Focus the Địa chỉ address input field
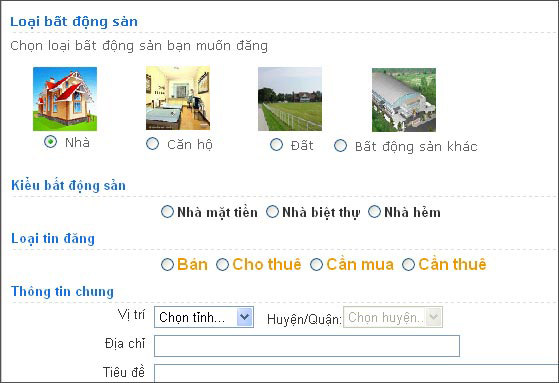Image resolution: width=559 pixels, height=383 pixels. point(307,346)
